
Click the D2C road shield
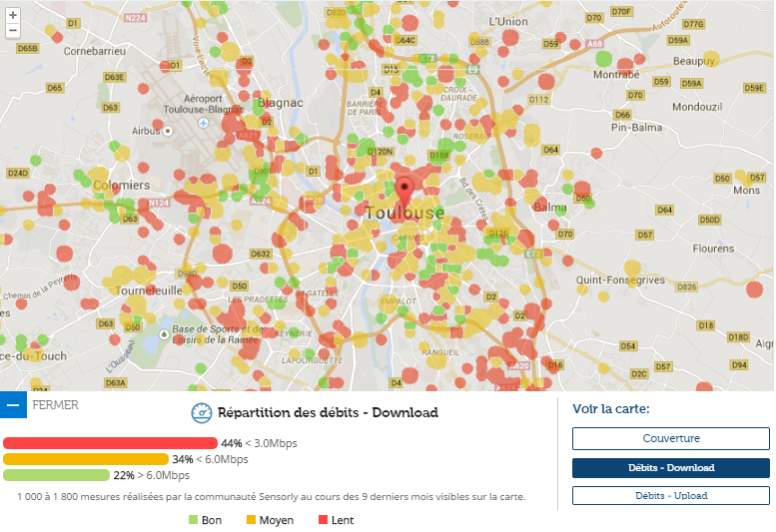pos(639,373)
